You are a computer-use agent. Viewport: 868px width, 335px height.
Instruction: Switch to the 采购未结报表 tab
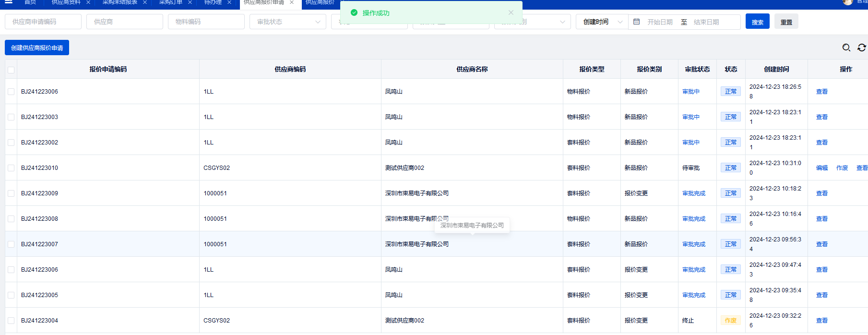coord(119,2)
